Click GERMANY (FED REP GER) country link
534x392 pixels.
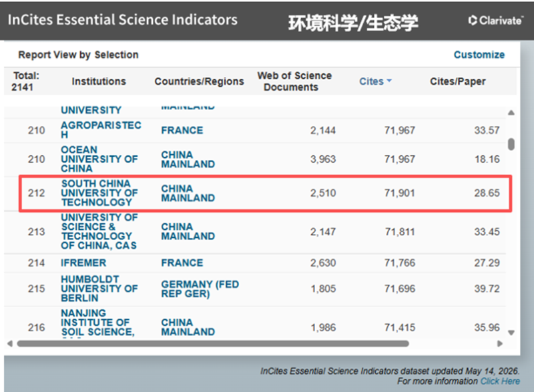click(x=200, y=289)
